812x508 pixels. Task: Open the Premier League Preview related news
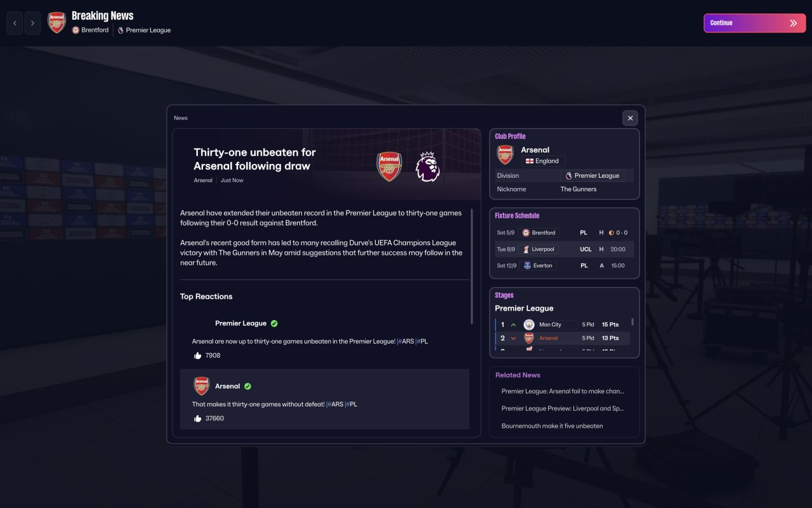coord(563,409)
